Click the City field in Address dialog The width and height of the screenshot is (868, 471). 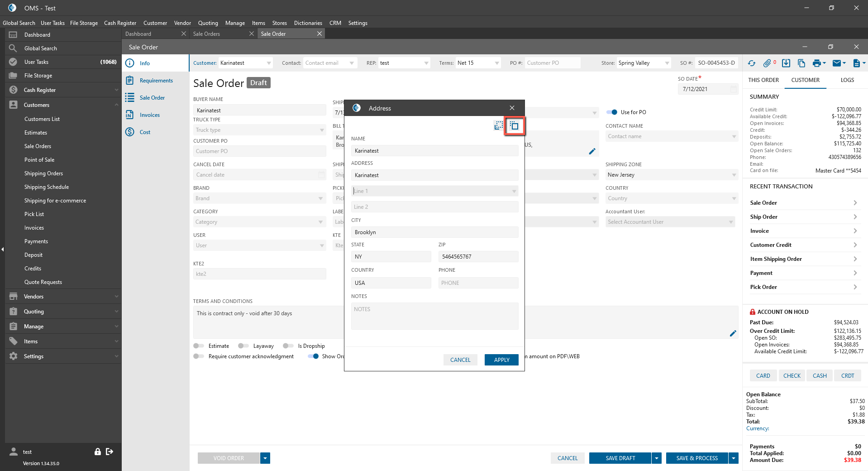click(x=434, y=232)
